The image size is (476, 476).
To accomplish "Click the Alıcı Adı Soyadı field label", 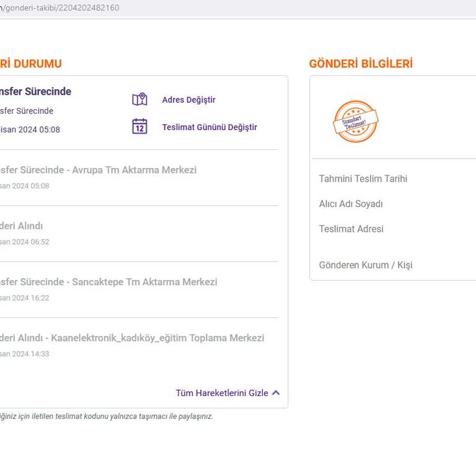I will point(351,204).
